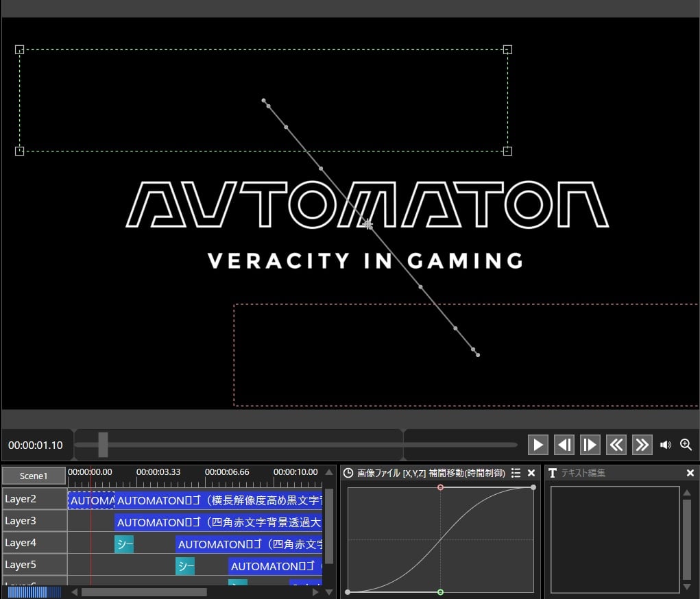This screenshot has width=700, height=599.
Task: Click the timeline vertical scrollbar thumb
Action: pyautogui.click(x=329, y=526)
